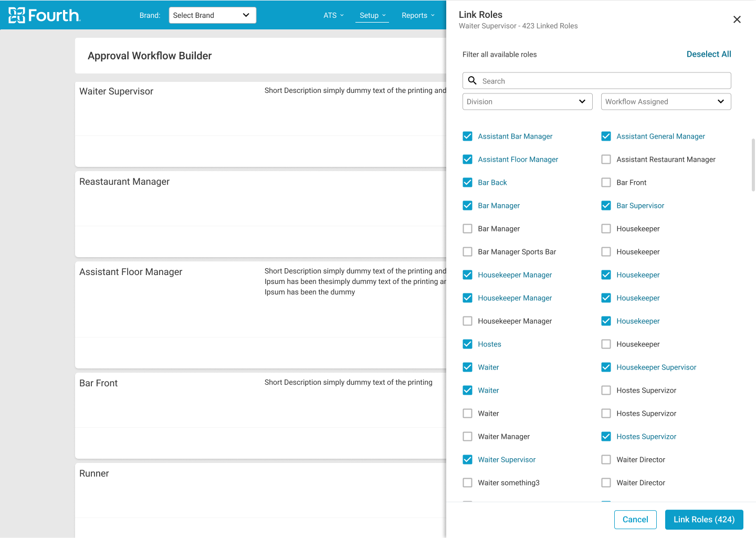Toggle the Waiter something3 checkbox
This screenshot has height=538, width=756.
(x=467, y=483)
